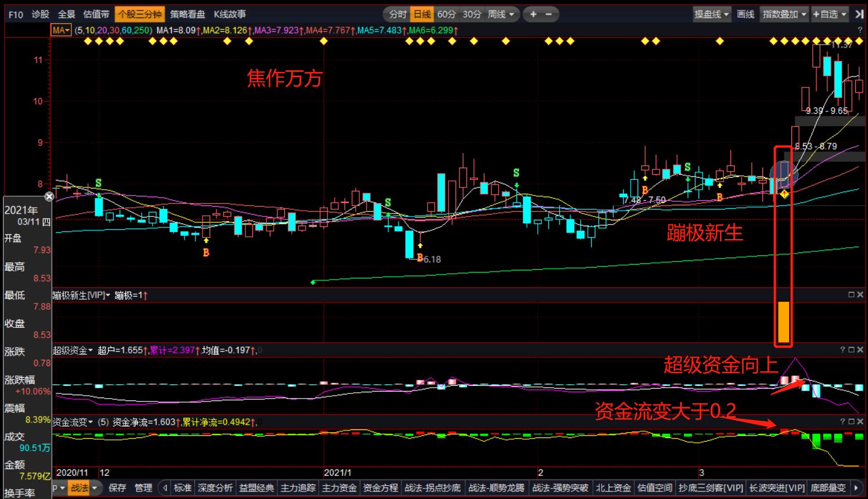Click the 管理 button
Image resolution: width=868 pixels, height=499 pixels.
point(143,488)
